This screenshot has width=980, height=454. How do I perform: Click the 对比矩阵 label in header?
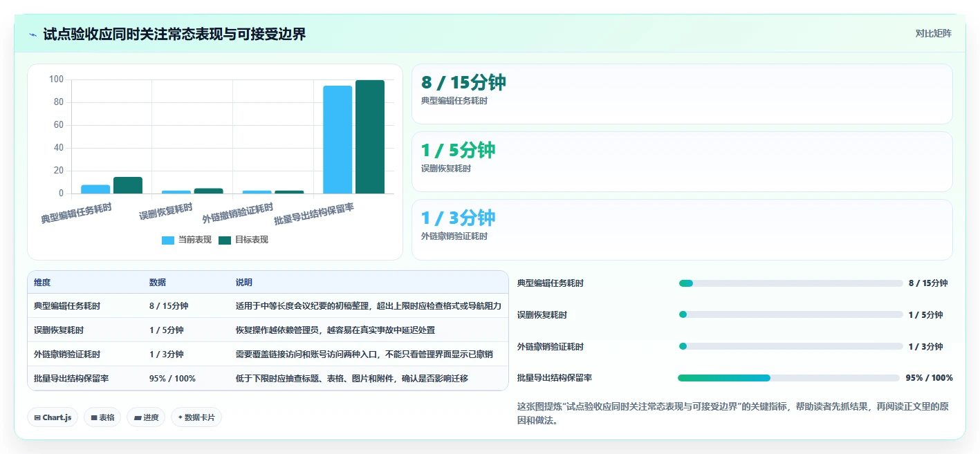pos(933,33)
